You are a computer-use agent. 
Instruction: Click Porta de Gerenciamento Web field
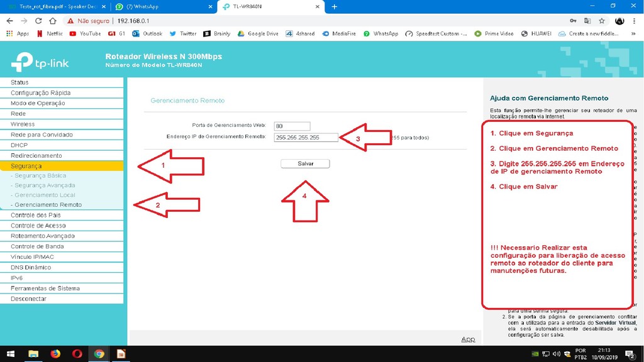[x=292, y=126]
